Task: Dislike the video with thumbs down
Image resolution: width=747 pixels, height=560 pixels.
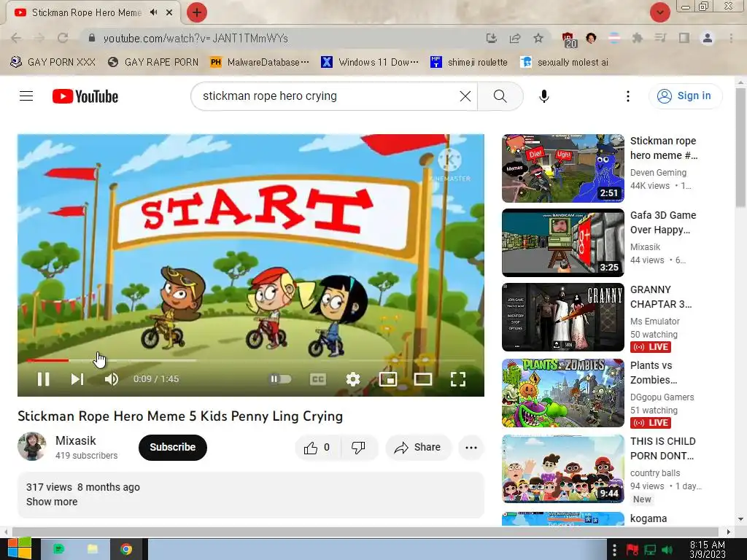Action: (358, 448)
